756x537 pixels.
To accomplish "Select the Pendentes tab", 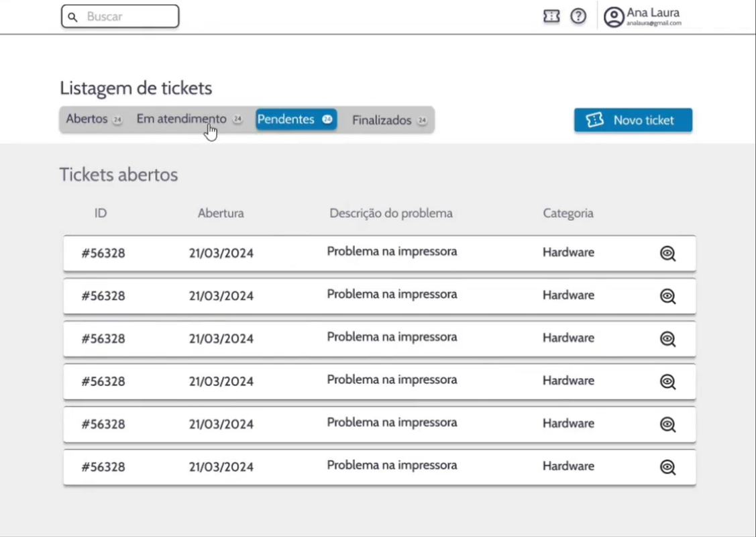I will point(296,119).
